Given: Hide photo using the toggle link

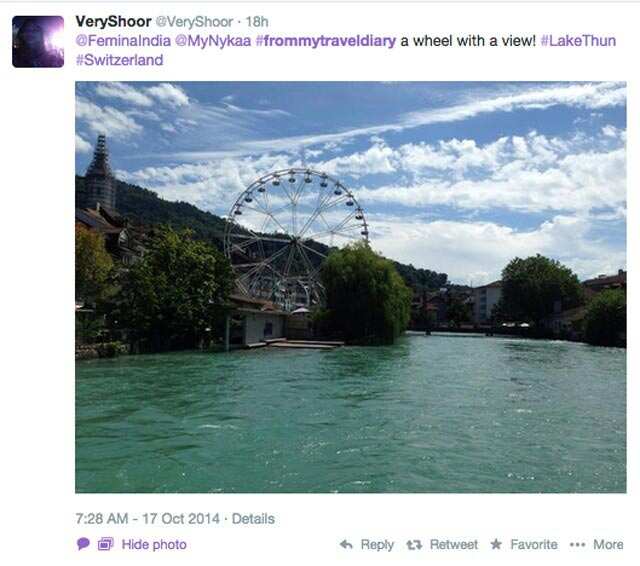Looking at the screenshot, I should pos(154,544).
